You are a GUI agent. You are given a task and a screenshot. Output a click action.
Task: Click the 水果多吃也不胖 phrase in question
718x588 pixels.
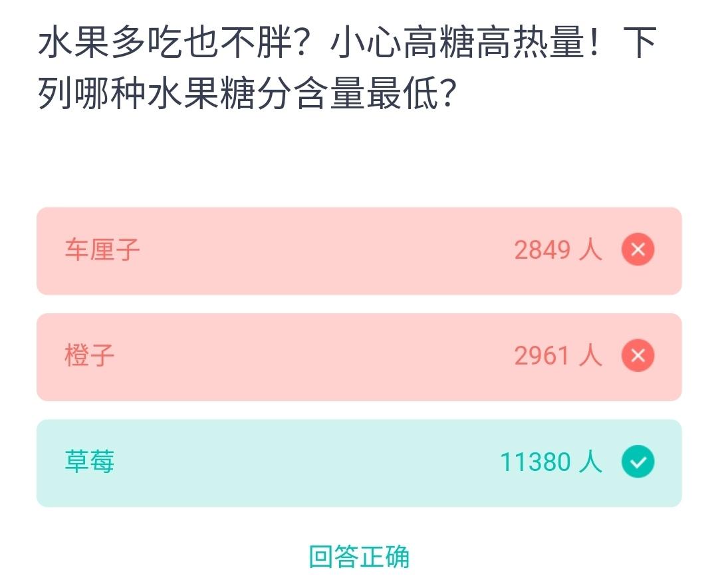coord(165,45)
